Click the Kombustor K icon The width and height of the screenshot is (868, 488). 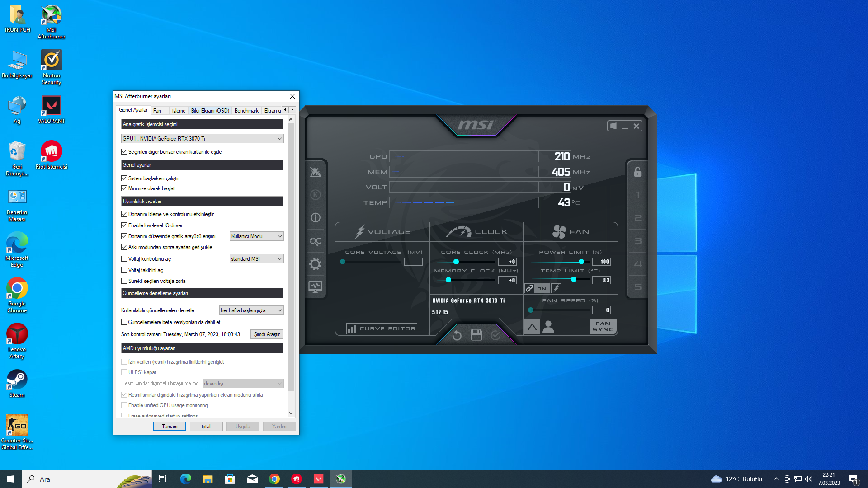[x=315, y=195]
